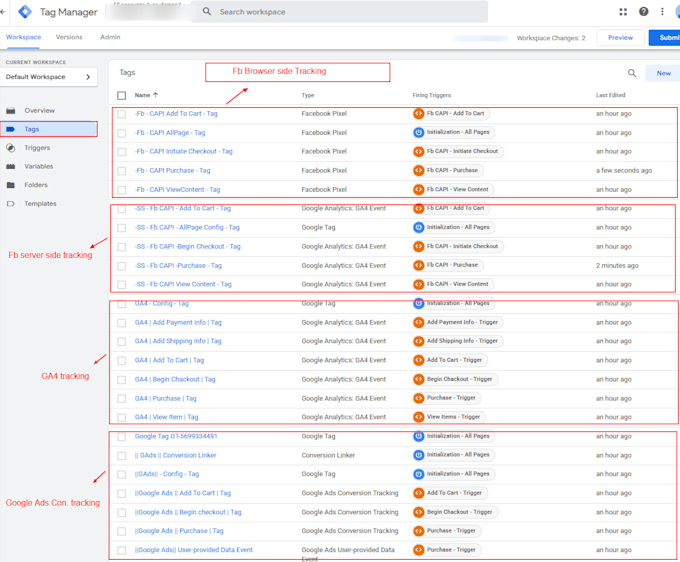
Task: Open the Google apps grid icon
Action: [623, 12]
